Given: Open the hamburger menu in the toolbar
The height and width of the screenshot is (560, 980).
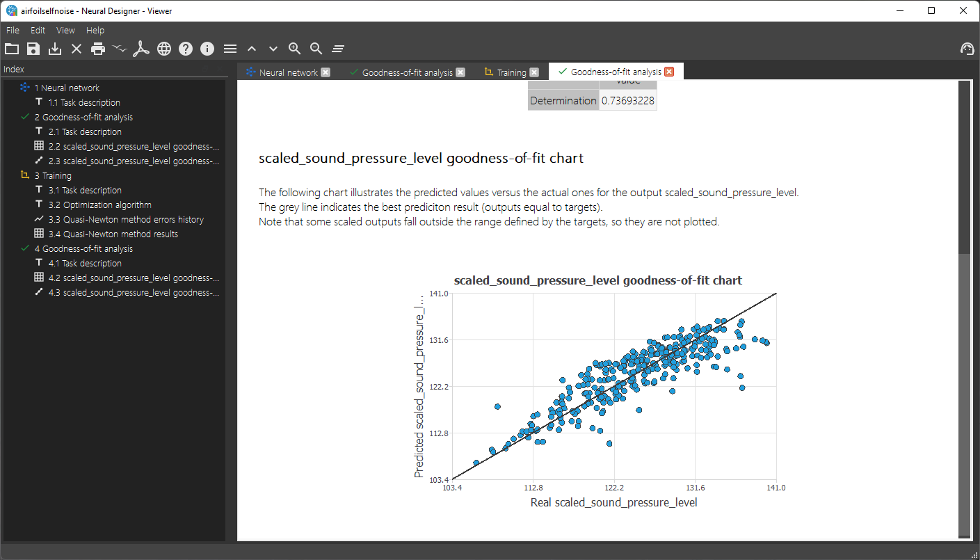Looking at the screenshot, I should pos(230,48).
